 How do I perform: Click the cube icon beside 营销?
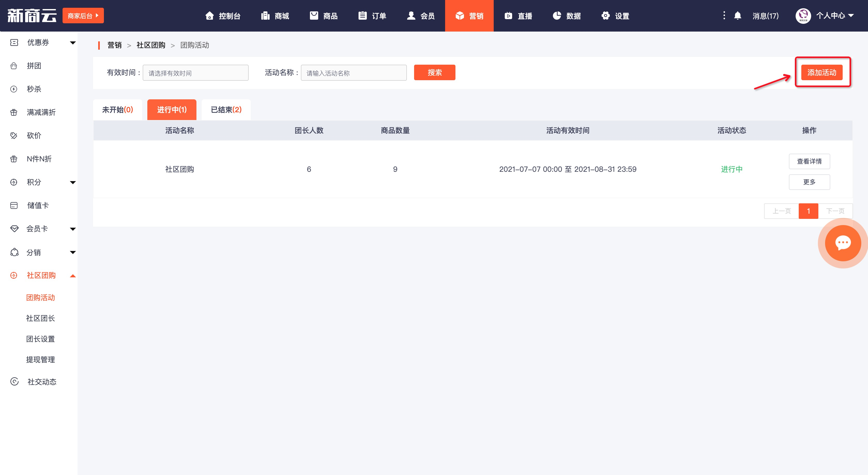tap(460, 16)
